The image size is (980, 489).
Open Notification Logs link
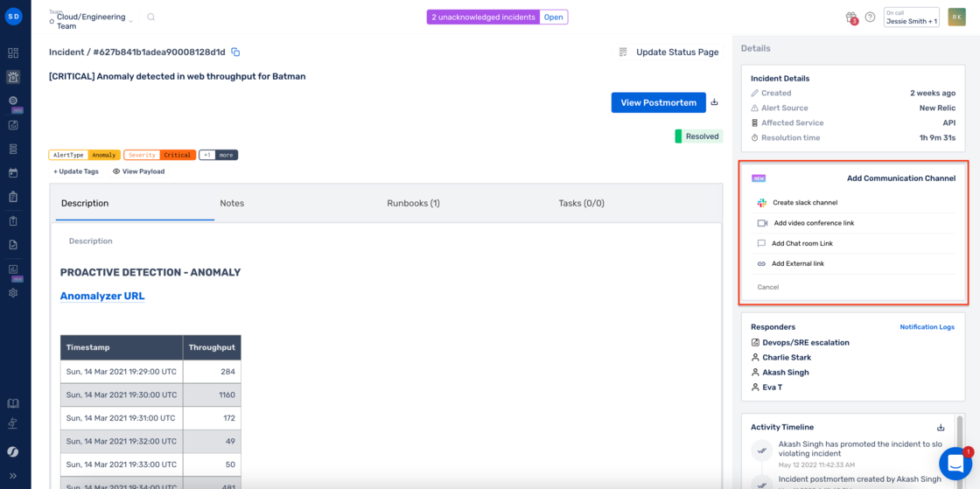(927, 326)
